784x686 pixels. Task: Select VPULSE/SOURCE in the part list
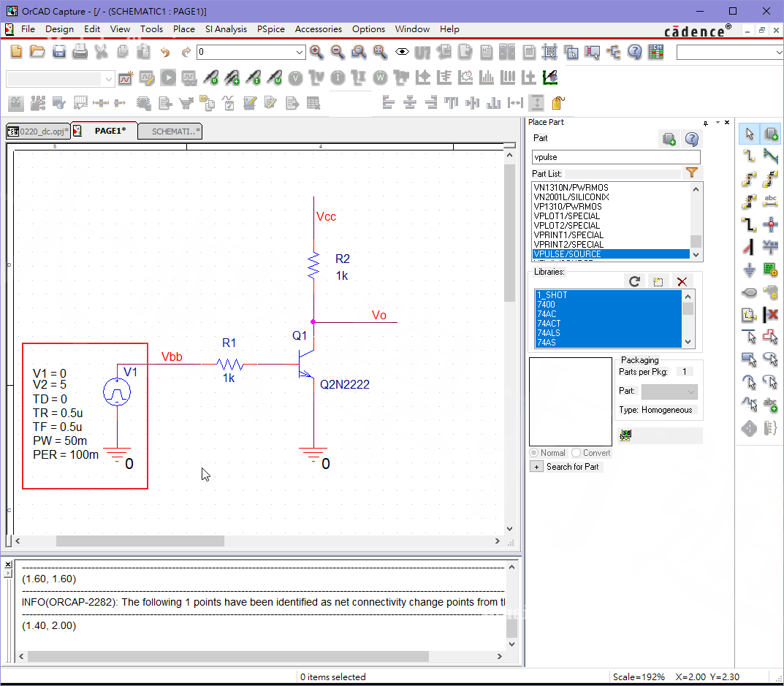[611, 254]
